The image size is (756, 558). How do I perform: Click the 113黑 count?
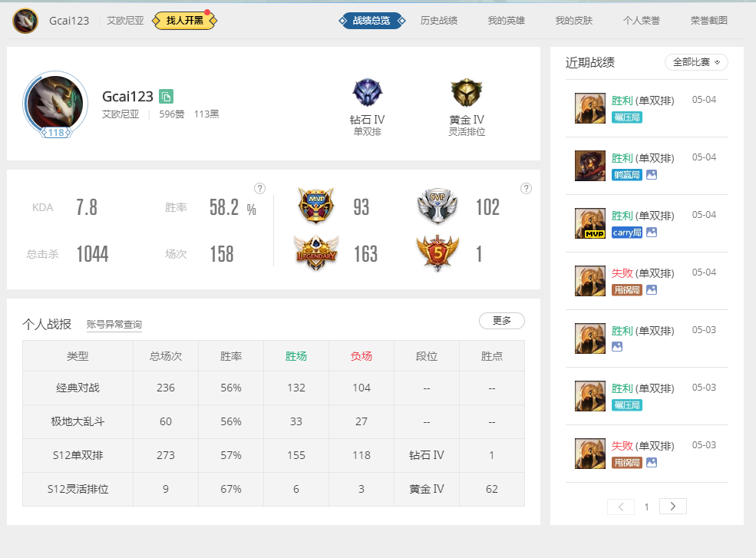[206, 114]
